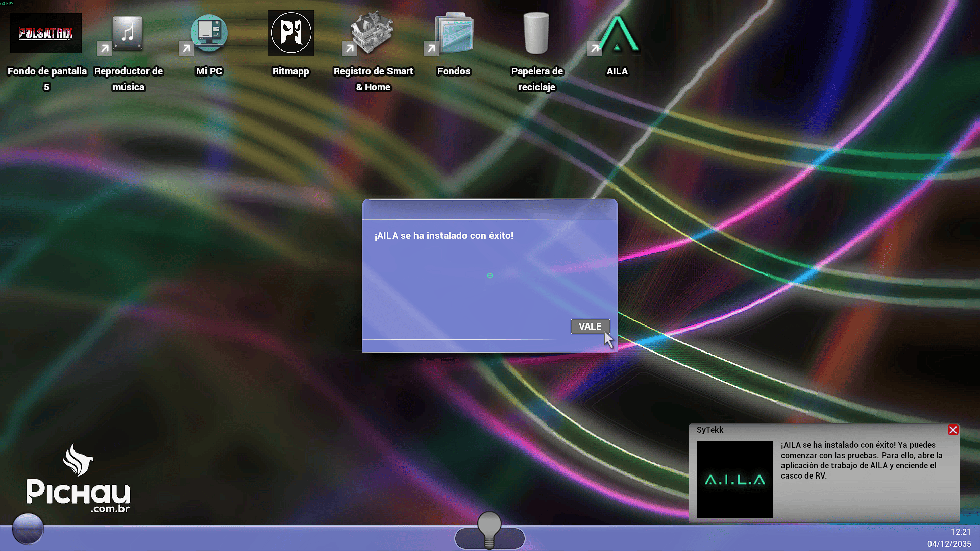Screen dimensions: 980x551
Task: Click the "¡AILA se ha instalado con éxito!" text
Action: [x=444, y=236]
